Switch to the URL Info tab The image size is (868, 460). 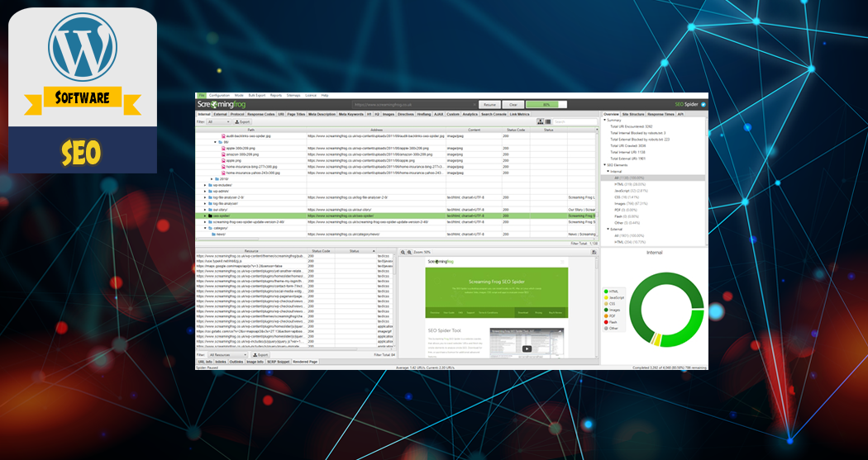pyautogui.click(x=205, y=362)
